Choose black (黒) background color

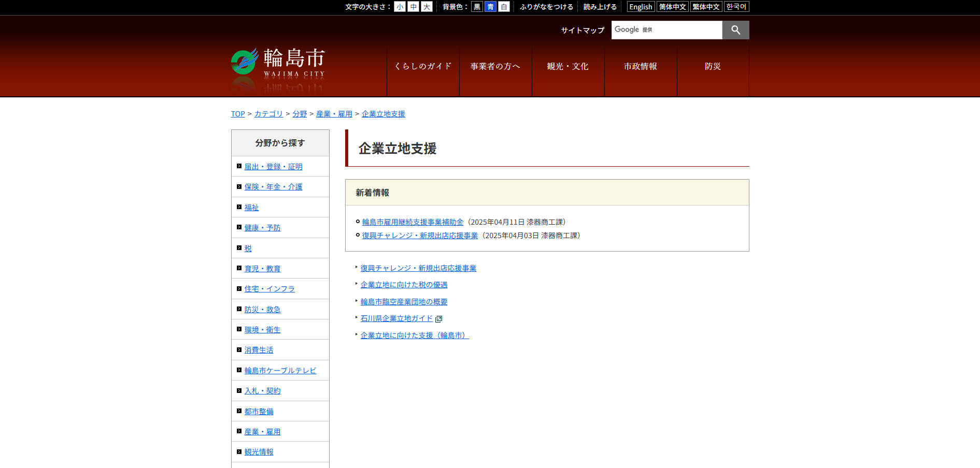click(477, 7)
